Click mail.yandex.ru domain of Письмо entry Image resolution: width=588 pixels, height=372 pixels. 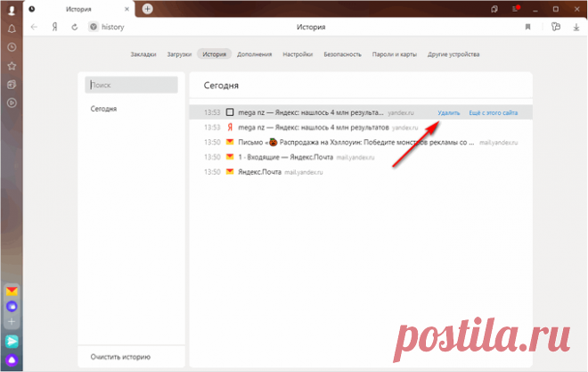coord(498,143)
